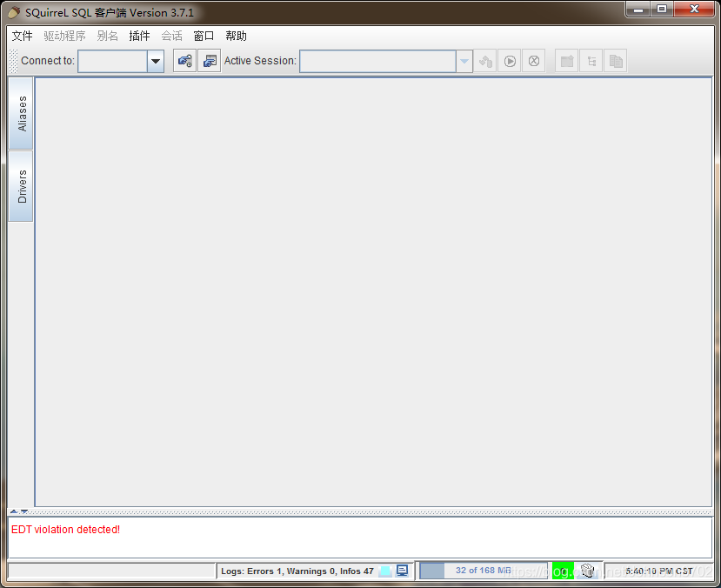The height and width of the screenshot is (588, 721).
Task: Open the 帮助 menu
Action: coord(236,36)
